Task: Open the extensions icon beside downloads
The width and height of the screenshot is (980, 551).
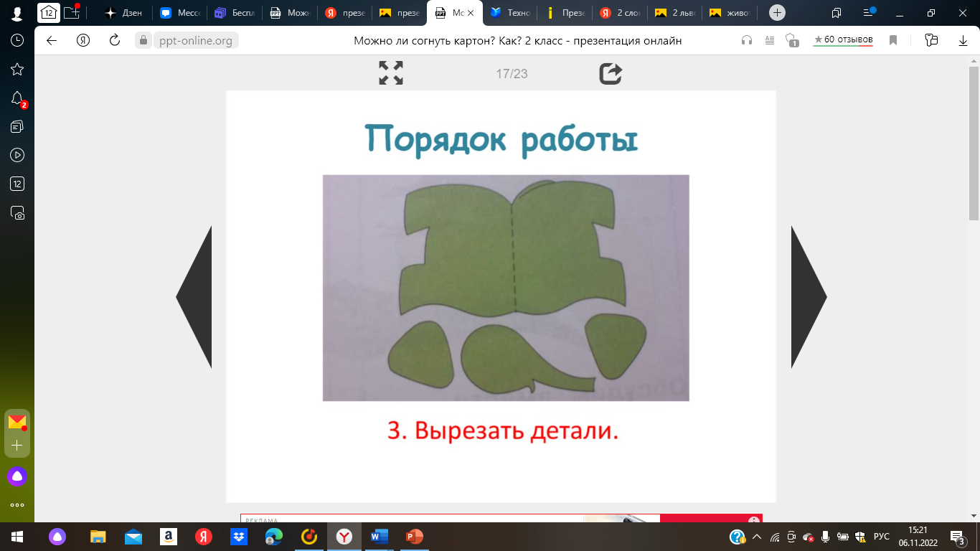Action: tap(931, 41)
